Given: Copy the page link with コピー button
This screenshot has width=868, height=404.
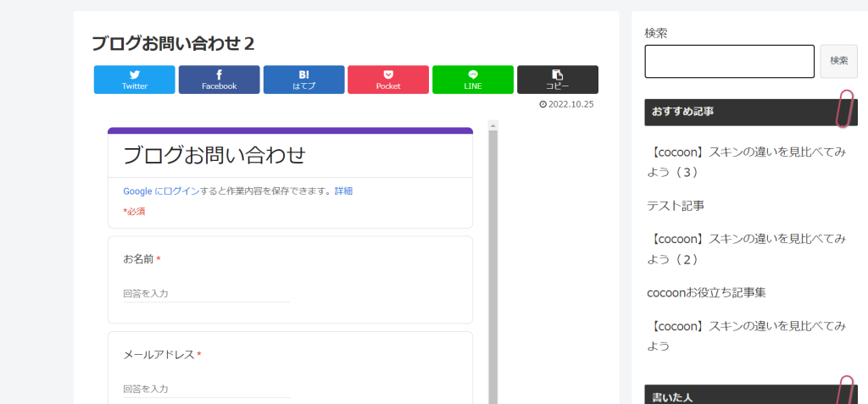Looking at the screenshot, I should (x=557, y=80).
